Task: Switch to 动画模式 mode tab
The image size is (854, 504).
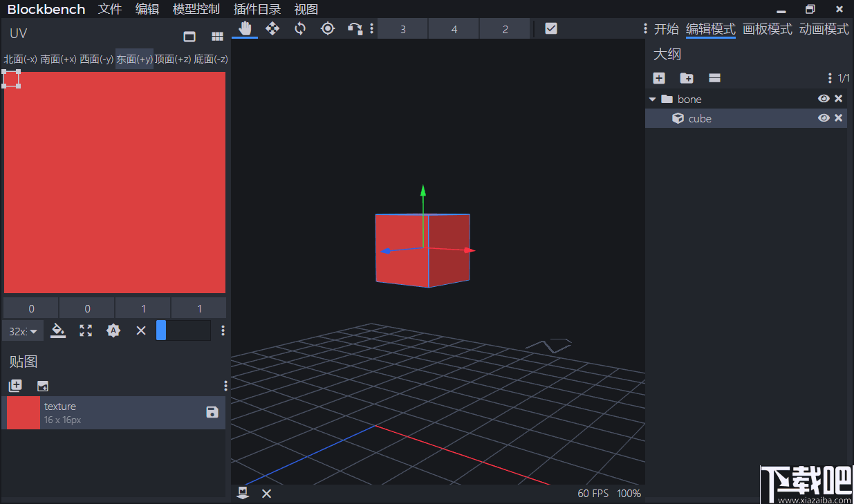Action: pos(824,29)
